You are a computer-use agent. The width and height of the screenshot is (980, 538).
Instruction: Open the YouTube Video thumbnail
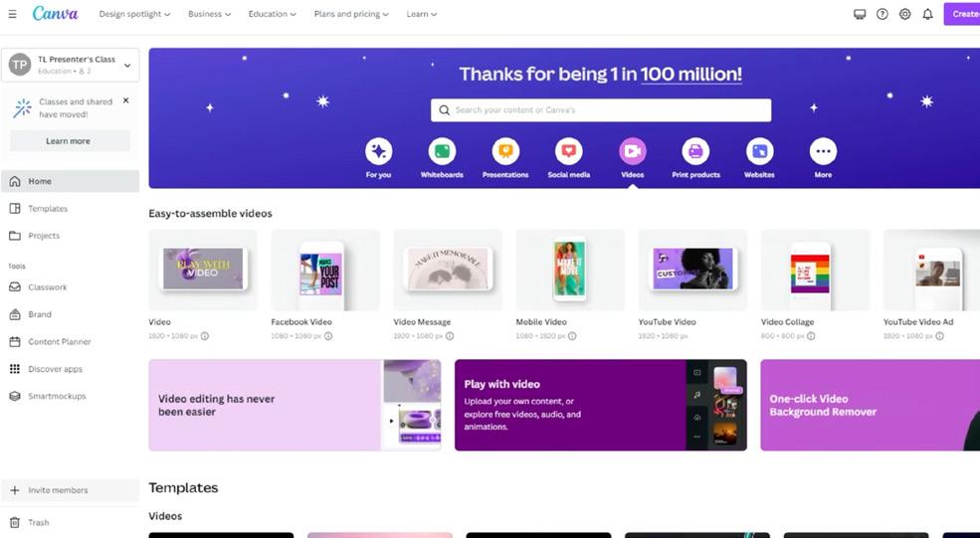coord(693,269)
